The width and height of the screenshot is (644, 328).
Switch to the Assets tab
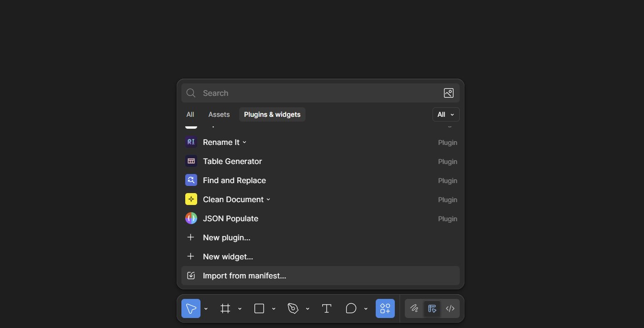tap(219, 114)
